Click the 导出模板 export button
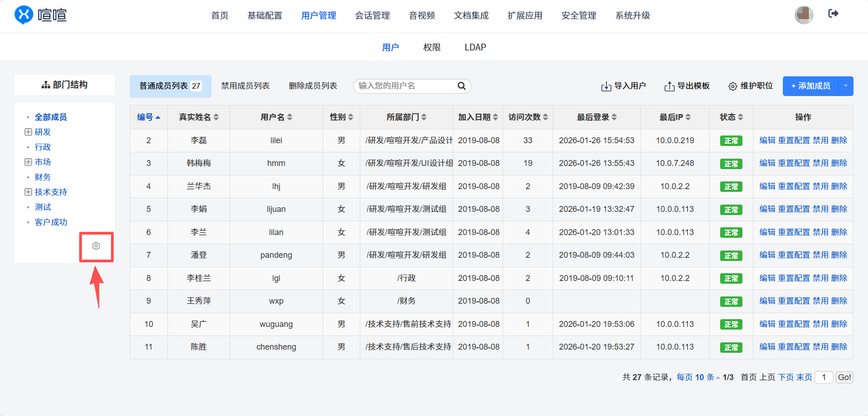The width and height of the screenshot is (868, 416). coord(687,86)
